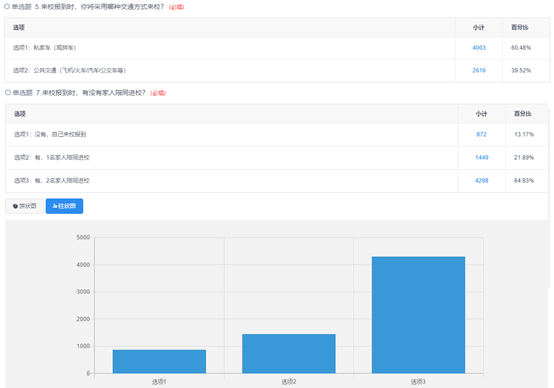
Task: Click the 选项3 x-axis label under chart
Action: [x=418, y=382]
